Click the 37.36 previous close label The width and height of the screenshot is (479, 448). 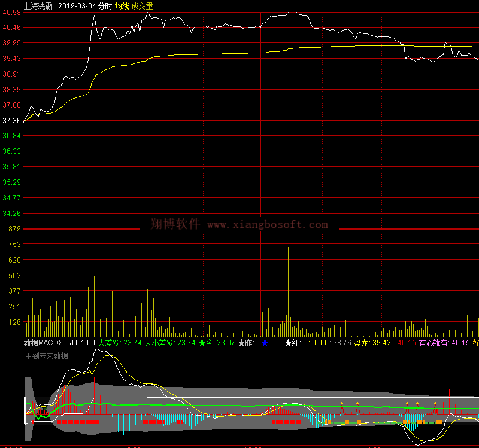click(x=11, y=121)
